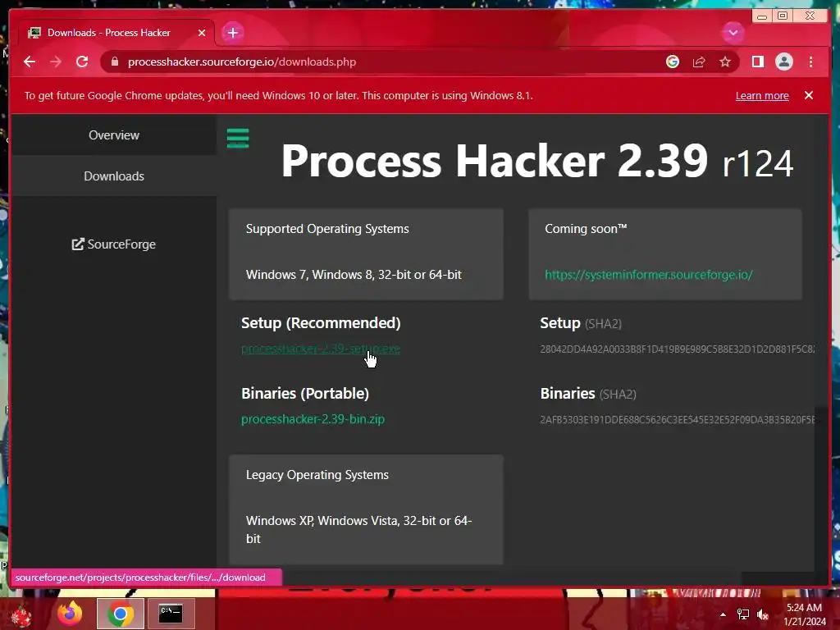Close the Downloads - Process Hacker tab
The height and width of the screenshot is (630, 840).
[x=202, y=33]
